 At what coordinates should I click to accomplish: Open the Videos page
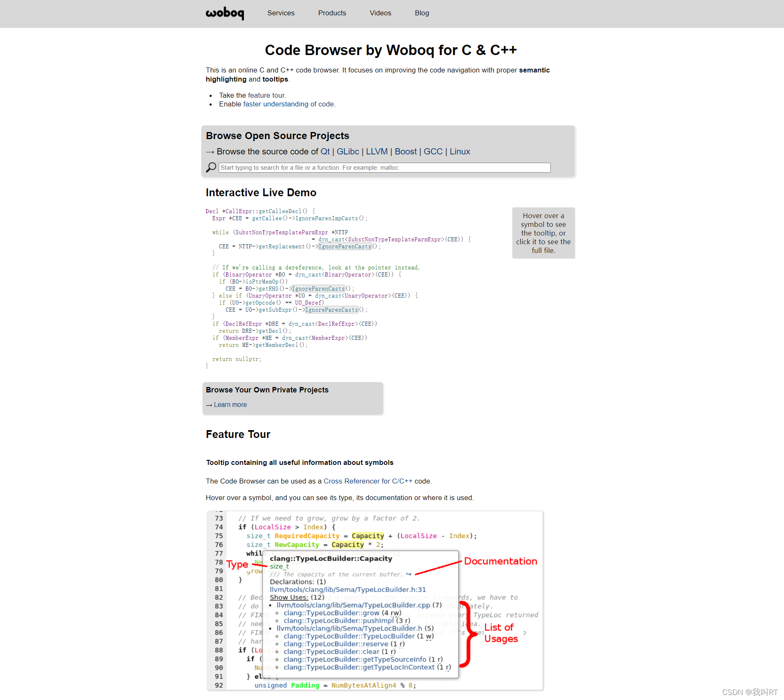(380, 13)
